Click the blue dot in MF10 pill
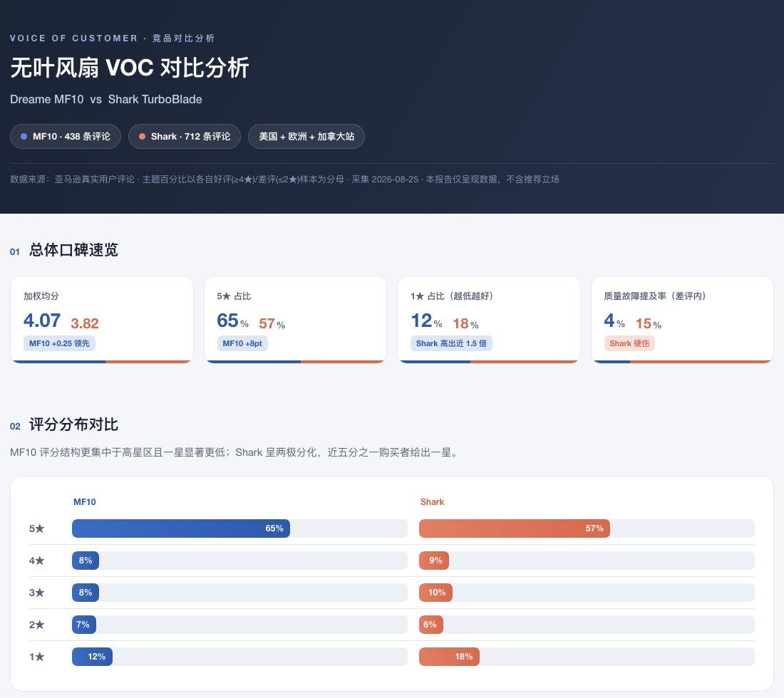The height and width of the screenshot is (698, 784). click(24, 137)
